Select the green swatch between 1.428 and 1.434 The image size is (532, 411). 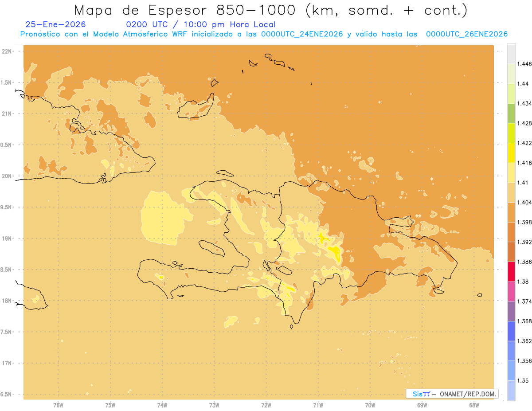click(511, 113)
